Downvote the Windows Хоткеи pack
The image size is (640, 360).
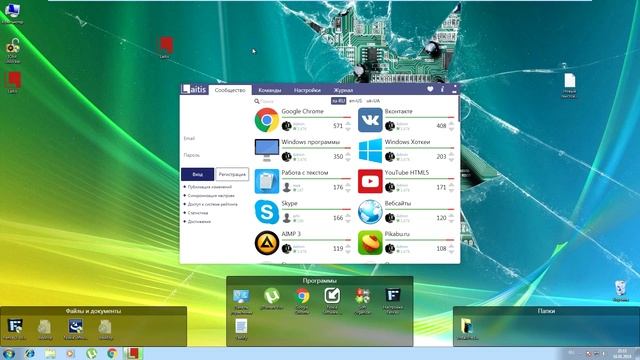pos(451,159)
